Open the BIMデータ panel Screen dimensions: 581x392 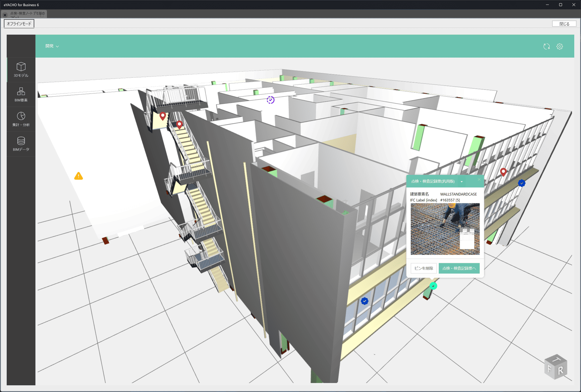tap(21, 144)
